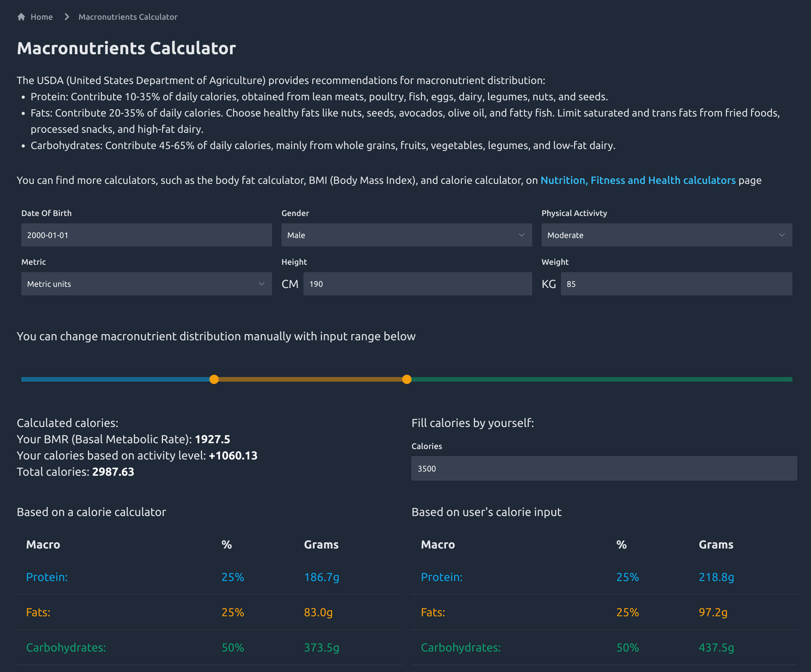
Task: Click the 437.5g carbohydrates grams cell
Action: coord(716,647)
